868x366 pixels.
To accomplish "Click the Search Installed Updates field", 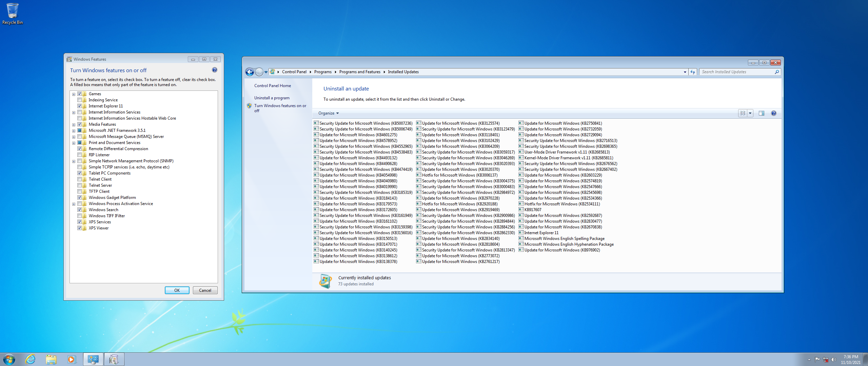I will click(737, 72).
